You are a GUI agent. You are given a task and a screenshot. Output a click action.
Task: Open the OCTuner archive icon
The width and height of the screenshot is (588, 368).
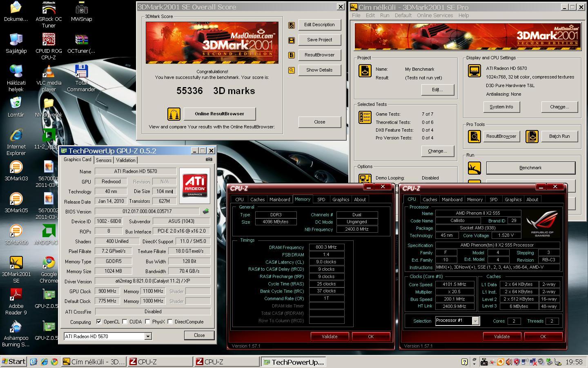pyautogui.click(x=81, y=43)
